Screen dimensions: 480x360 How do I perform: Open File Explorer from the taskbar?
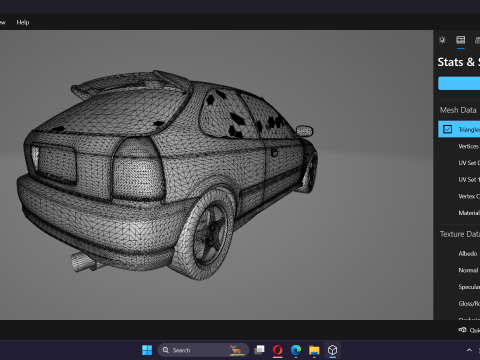pyautogui.click(x=314, y=350)
